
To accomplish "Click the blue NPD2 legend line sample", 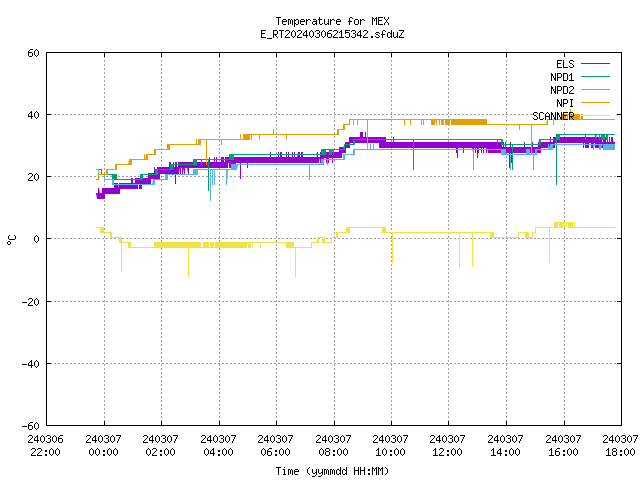I will 596,90.
